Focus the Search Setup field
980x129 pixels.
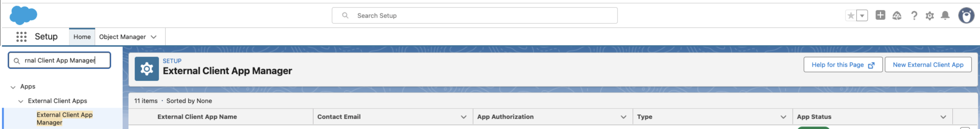click(x=474, y=16)
